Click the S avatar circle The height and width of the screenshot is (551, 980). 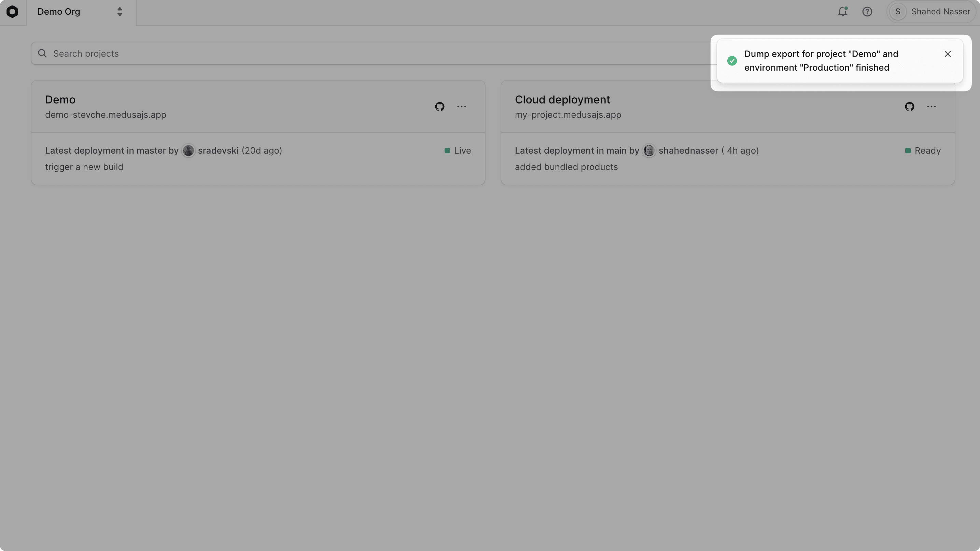pyautogui.click(x=897, y=12)
